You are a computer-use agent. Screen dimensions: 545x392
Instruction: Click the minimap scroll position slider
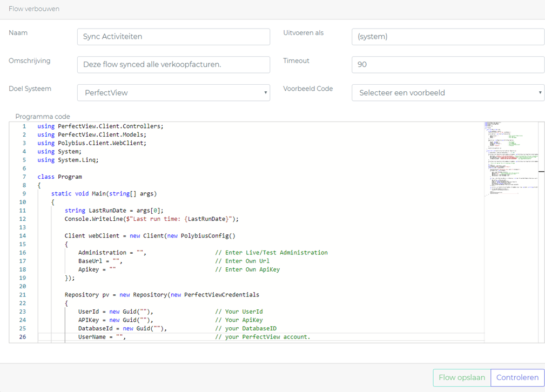(541, 171)
